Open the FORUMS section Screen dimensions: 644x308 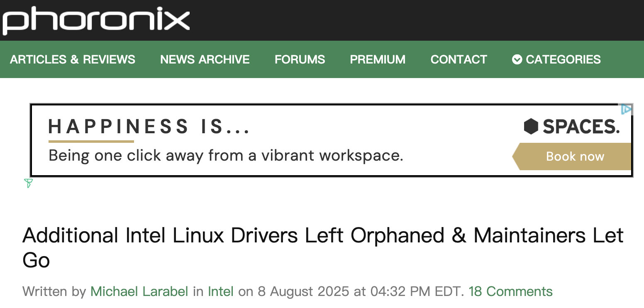[x=300, y=60]
